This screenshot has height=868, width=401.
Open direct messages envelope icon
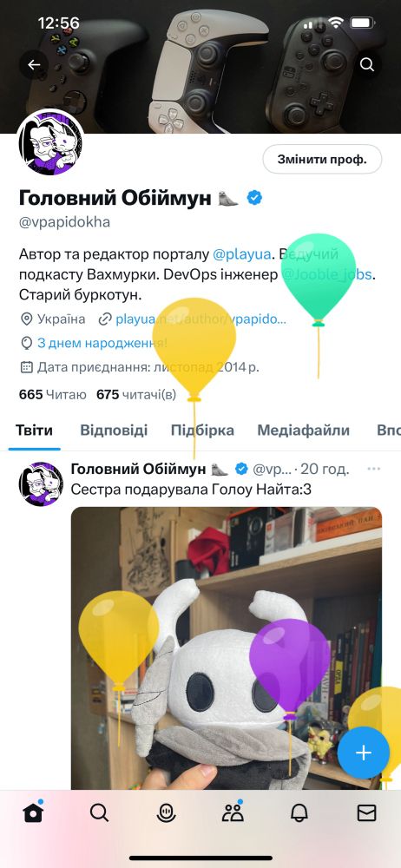366,812
